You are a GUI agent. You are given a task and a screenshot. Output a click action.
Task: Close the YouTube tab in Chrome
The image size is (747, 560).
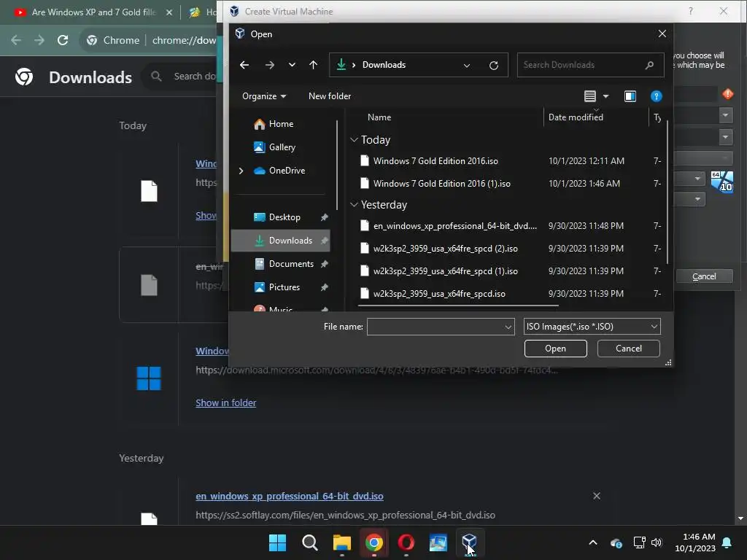(x=169, y=12)
